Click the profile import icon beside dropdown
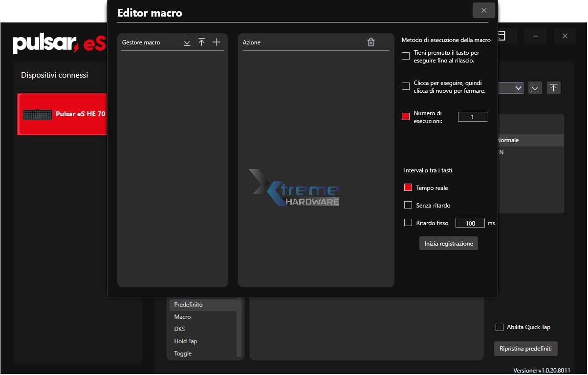The height and width of the screenshot is (375, 588). pos(535,88)
